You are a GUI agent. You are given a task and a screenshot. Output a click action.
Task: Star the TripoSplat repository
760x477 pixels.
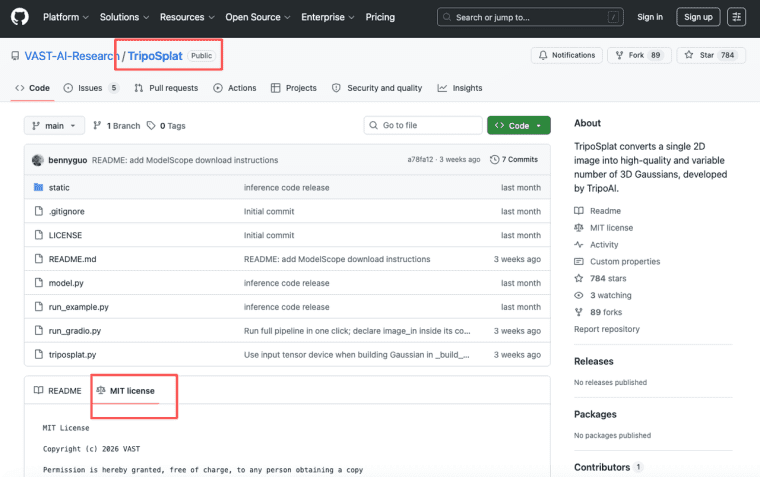click(x=711, y=55)
